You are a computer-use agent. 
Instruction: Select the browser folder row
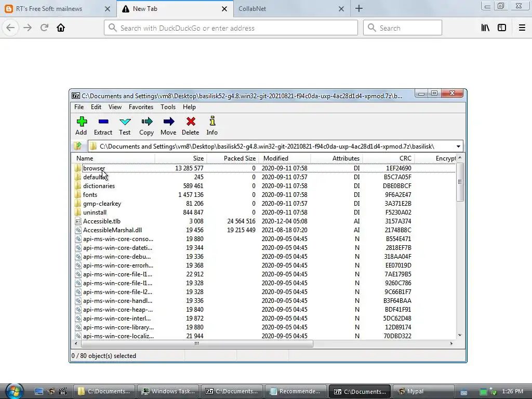tap(264, 168)
